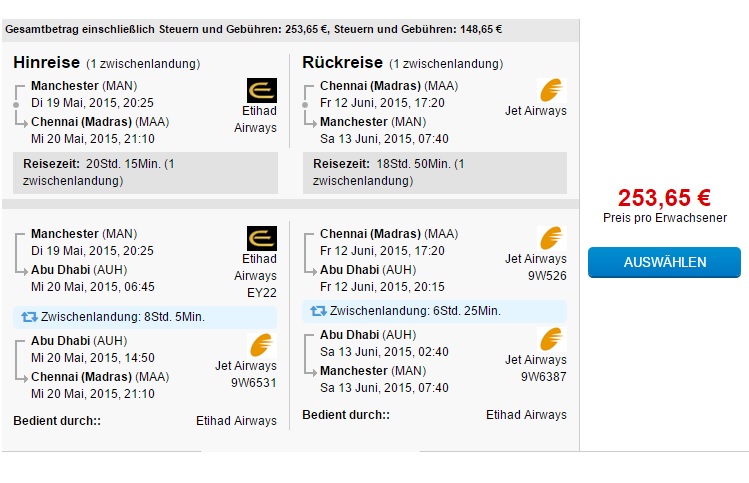The image size is (749, 483).
Task: Click the Jet Airways logo beside 9W526
Action: (x=552, y=238)
